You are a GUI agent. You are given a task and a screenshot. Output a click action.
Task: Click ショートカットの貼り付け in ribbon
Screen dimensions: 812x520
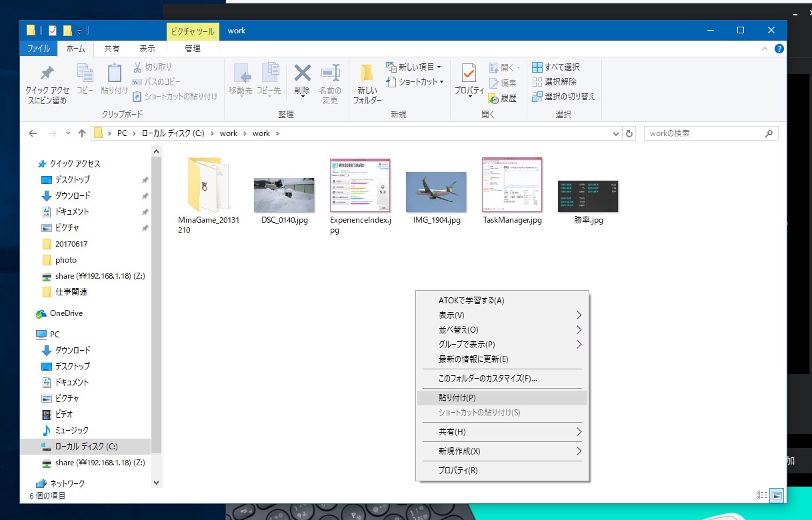tap(175, 96)
